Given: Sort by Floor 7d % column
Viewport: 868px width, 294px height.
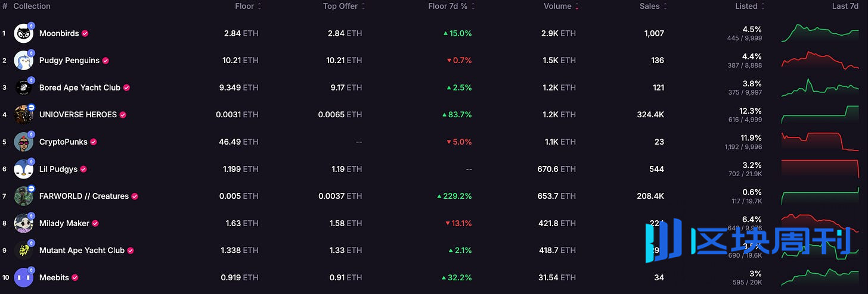Looking at the screenshot, I should click(449, 7).
